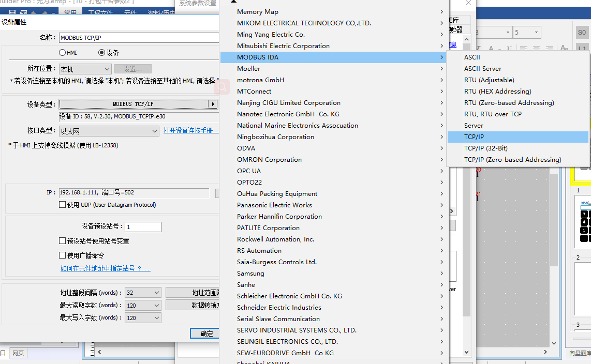This screenshot has width=591, height=364.
Task: Open the 打开设备连接手册 link
Action: (190, 130)
